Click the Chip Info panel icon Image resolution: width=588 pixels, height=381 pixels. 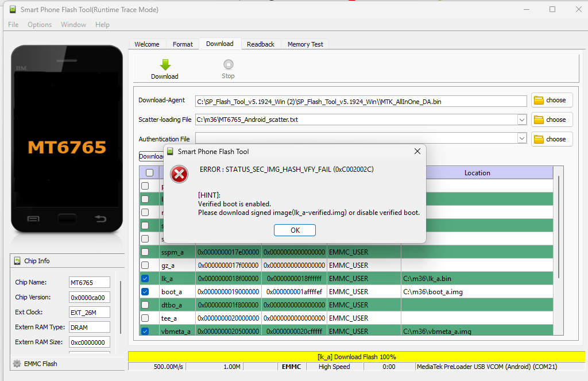[x=16, y=261]
